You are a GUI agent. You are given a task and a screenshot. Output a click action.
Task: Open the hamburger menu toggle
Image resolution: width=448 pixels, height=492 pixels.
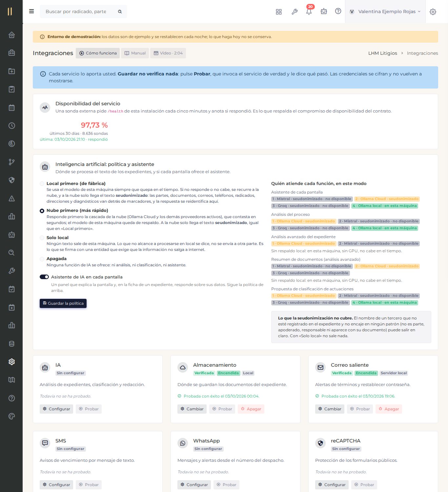click(31, 11)
